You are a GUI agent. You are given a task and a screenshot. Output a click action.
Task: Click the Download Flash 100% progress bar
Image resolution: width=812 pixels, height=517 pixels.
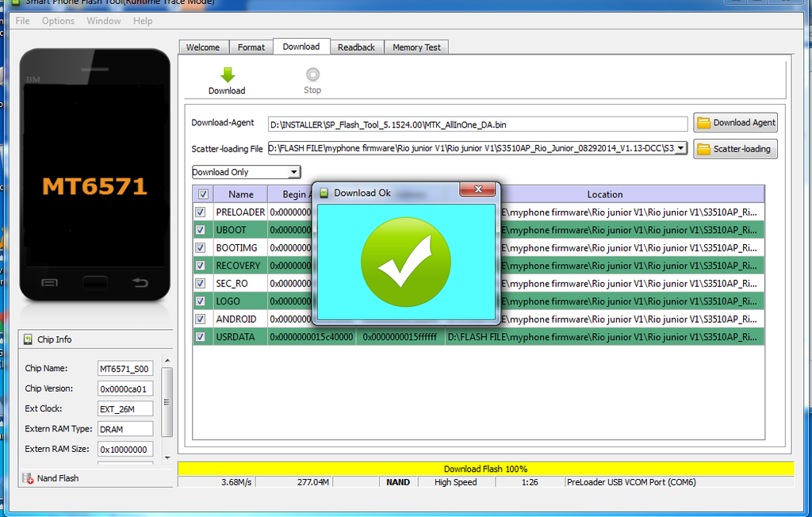[486, 469]
